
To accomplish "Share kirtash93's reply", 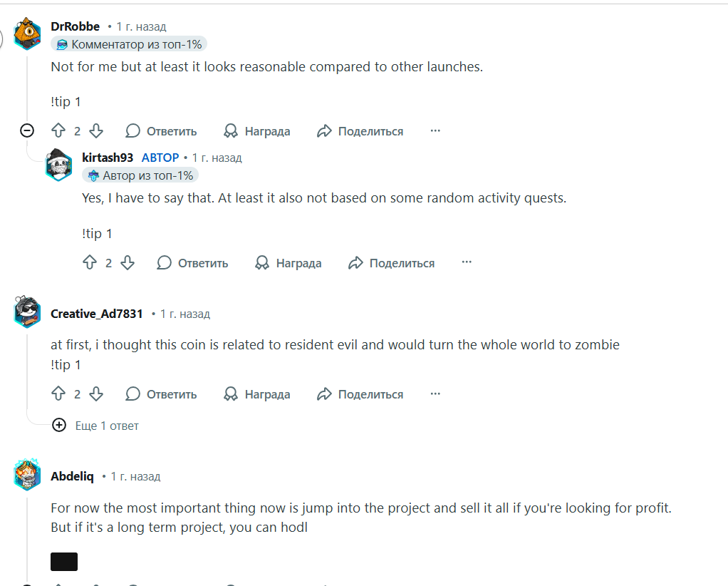I will point(392,263).
